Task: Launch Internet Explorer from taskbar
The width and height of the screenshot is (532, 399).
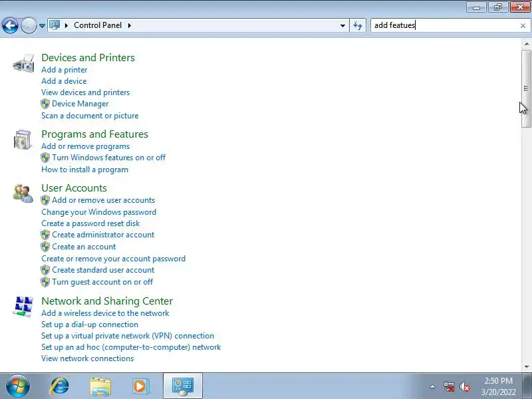Action: pos(59,386)
